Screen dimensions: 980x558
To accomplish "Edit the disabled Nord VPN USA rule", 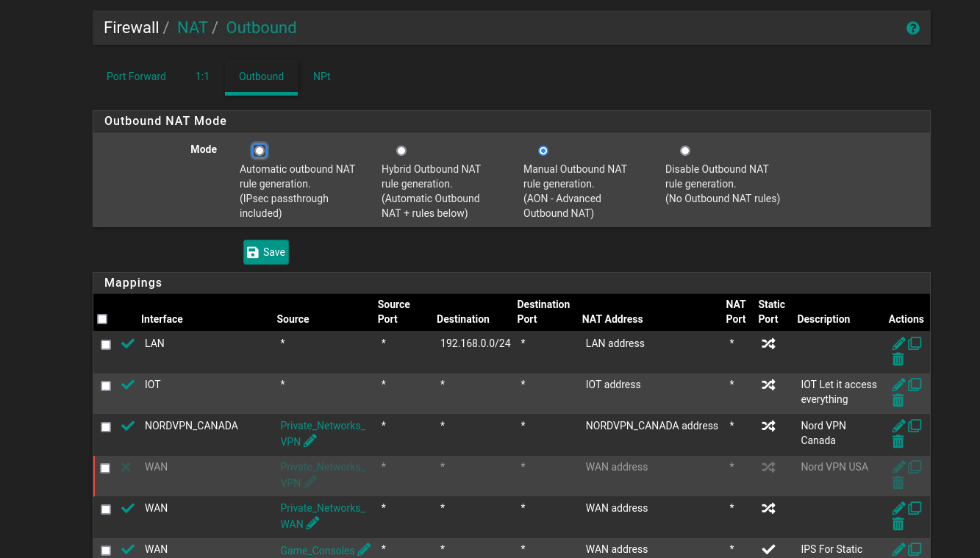I will pos(898,467).
